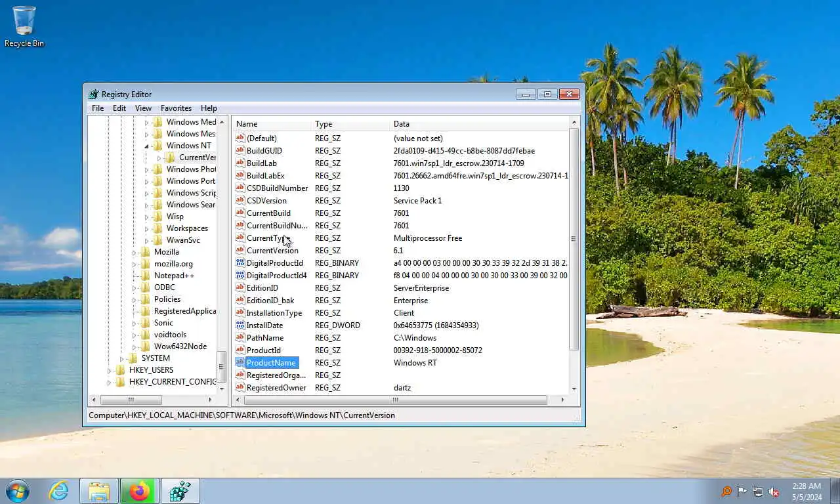Select the voidtools key in tree

[170, 335]
